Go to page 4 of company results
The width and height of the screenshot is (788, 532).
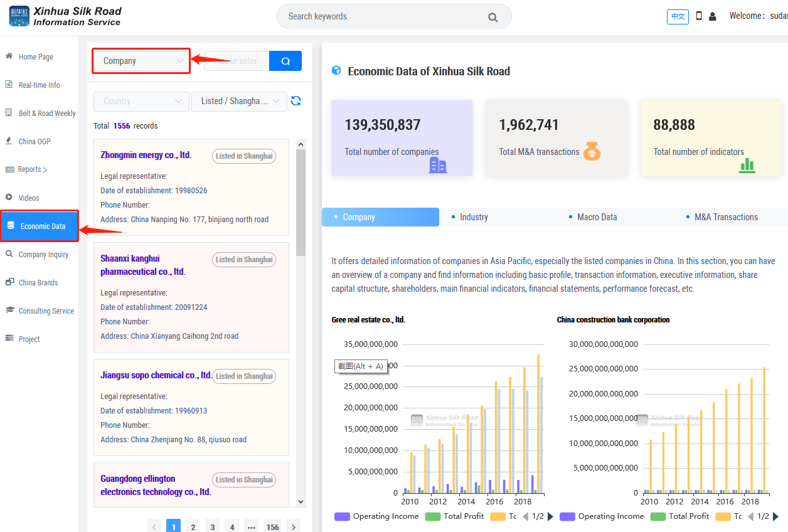click(x=232, y=527)
